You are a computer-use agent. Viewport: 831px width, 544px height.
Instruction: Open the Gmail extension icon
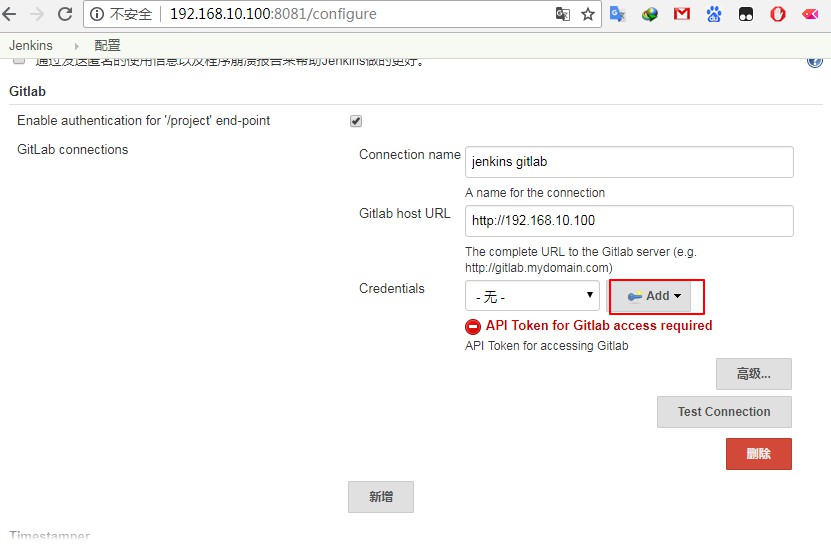coord(682,15)
